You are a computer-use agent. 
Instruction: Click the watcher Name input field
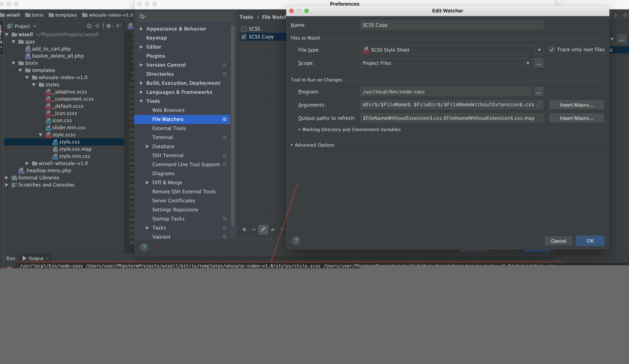coord(452,25)
